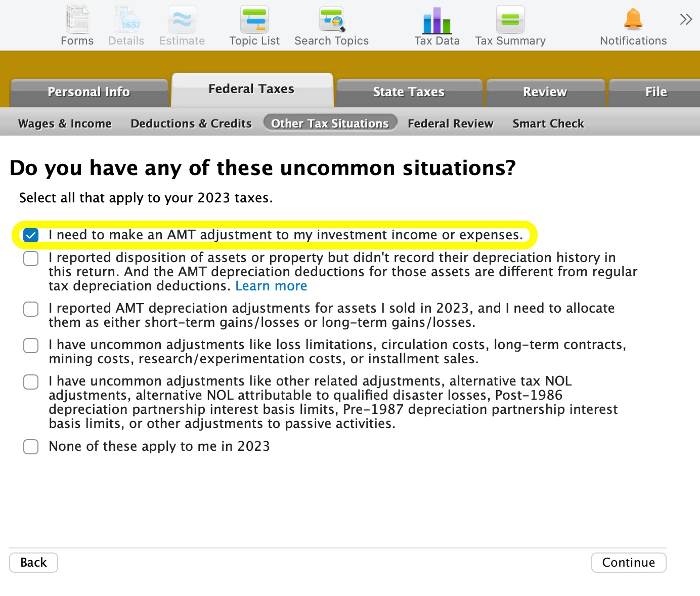Screen dimensions: 700x596
Task: Click the Details toolbar icon
Action: [126, 20]
